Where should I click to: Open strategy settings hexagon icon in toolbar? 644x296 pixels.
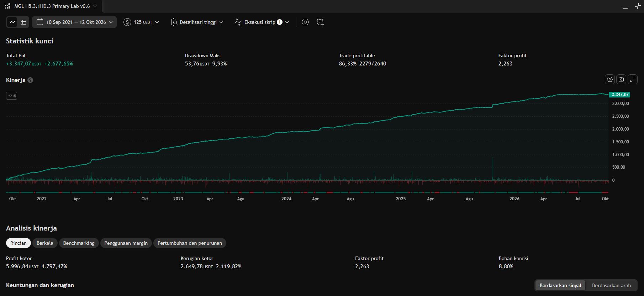click(x=305, y=22)
